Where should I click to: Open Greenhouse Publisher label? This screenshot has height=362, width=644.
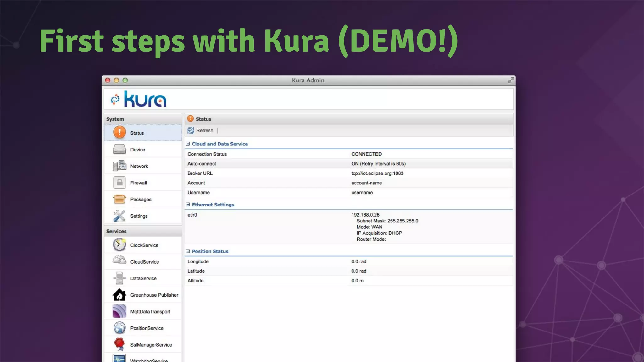tap(154, 295)
